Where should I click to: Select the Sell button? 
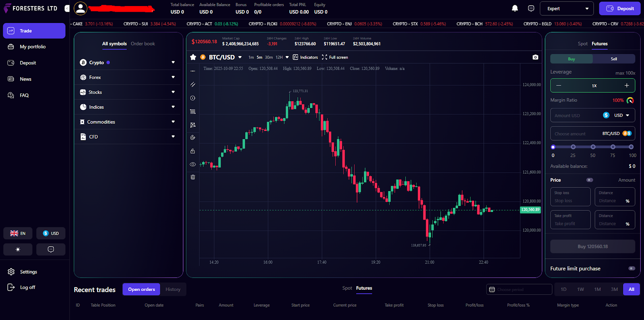(x=614, y=59)
